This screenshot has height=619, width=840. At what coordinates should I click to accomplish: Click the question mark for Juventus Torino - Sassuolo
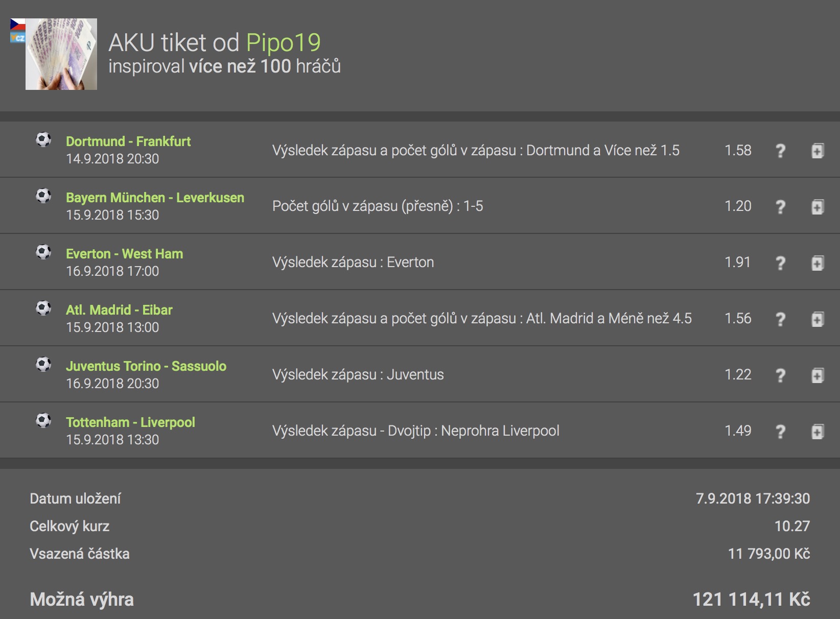[x=780, y=375]
